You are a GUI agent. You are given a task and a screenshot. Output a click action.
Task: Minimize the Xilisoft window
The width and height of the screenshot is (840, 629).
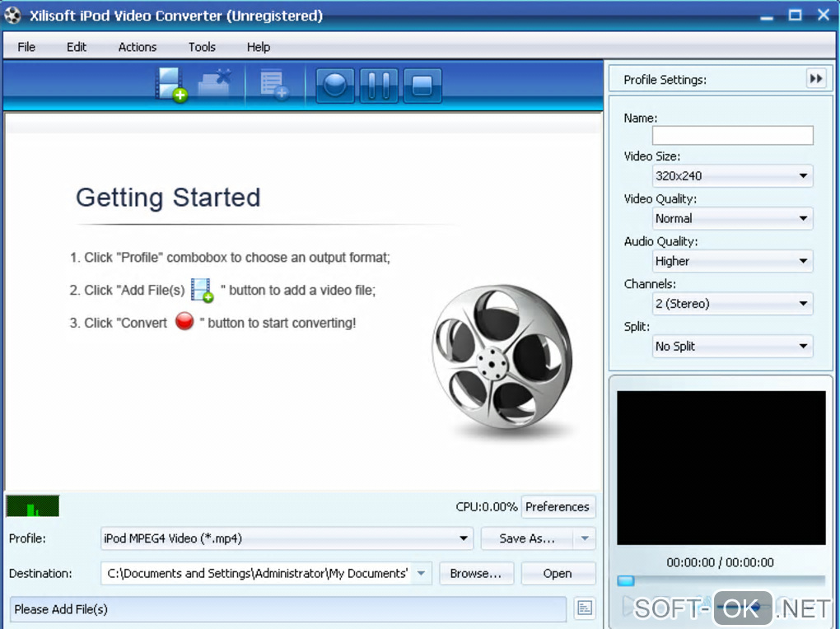pos(767,16)
